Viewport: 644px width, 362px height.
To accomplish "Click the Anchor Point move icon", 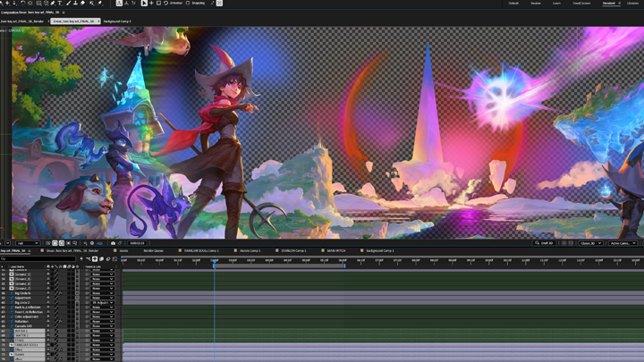I will [30, 3].
